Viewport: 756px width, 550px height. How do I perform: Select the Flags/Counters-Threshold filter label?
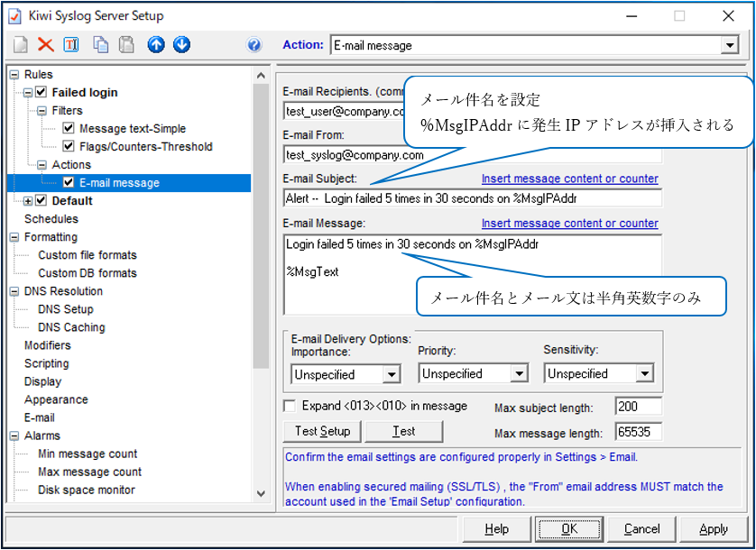145,147
